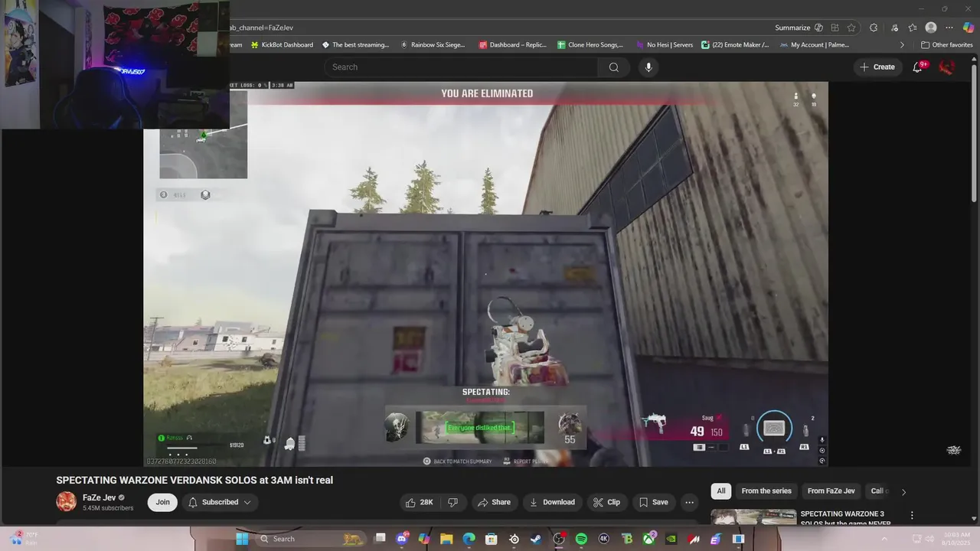The width and height of the screenshot is (980, 551).
Task: Open Discord from the taskbar
Action: [402, 539]
